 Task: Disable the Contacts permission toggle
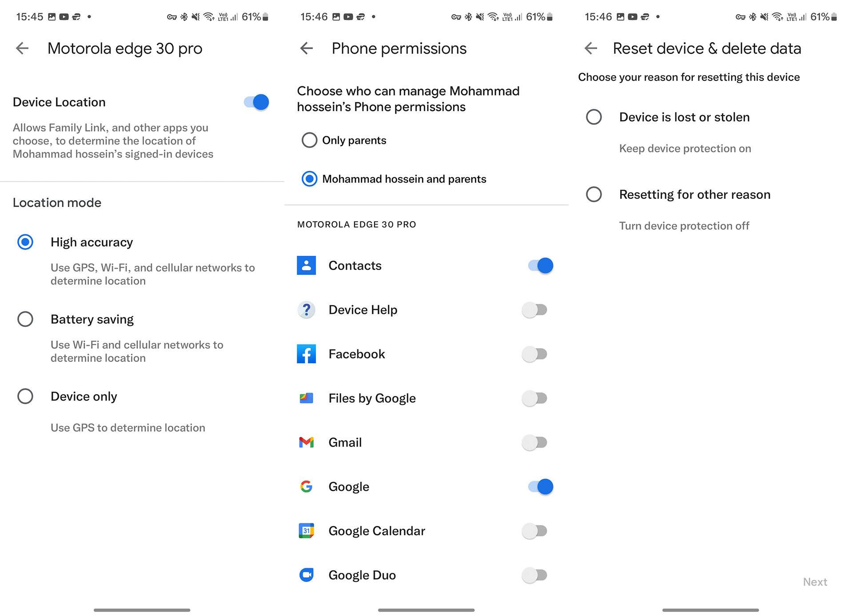point(541,266)
